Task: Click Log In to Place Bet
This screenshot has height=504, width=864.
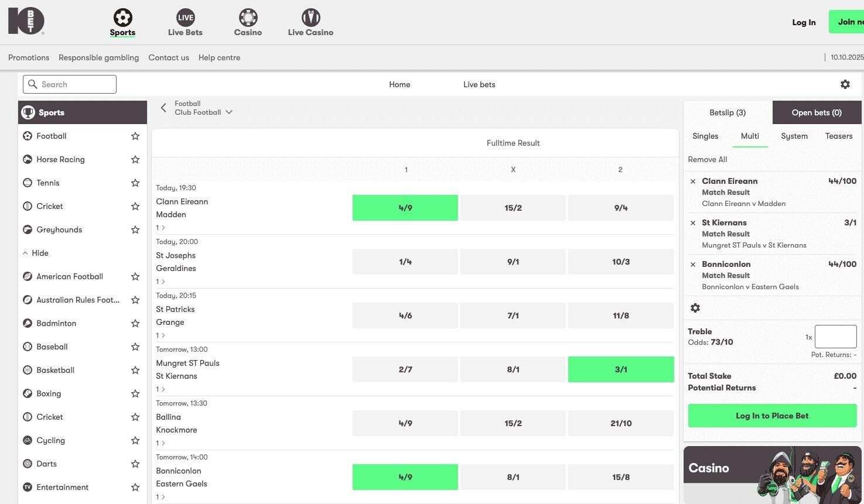Action: 771,416
